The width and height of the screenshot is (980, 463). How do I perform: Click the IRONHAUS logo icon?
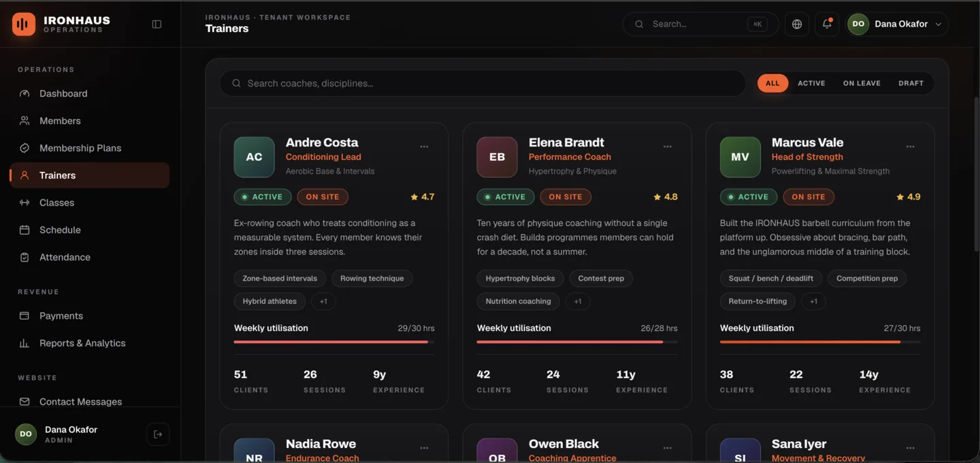click(24, 24)
